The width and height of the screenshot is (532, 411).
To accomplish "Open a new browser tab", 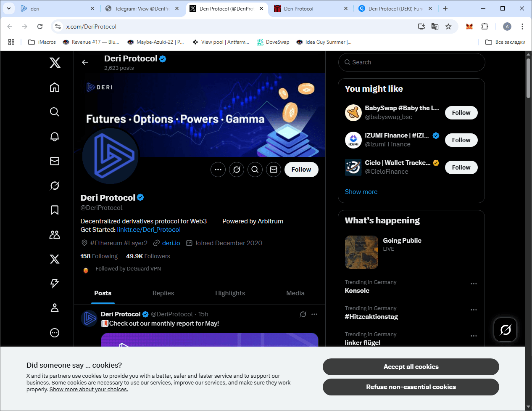I will coord(445,8).
